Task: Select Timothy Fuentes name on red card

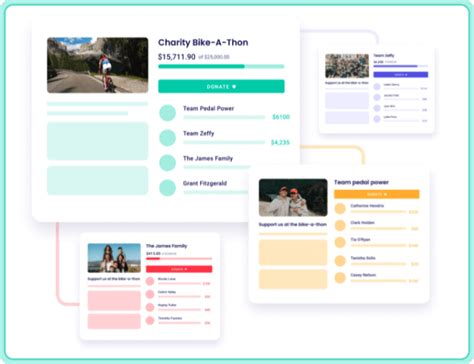Action: [x=170, y=318]
